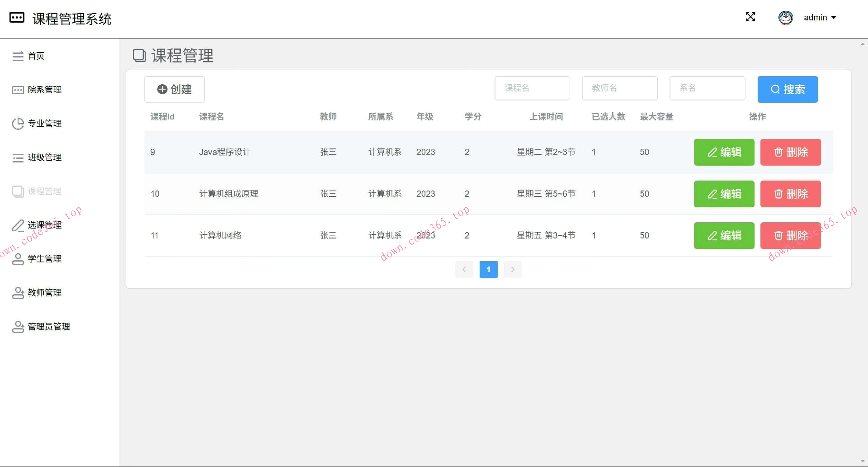Edit the Java程序设计 course
This screenshot has height=467, width=868.
[x=724, y=152]
